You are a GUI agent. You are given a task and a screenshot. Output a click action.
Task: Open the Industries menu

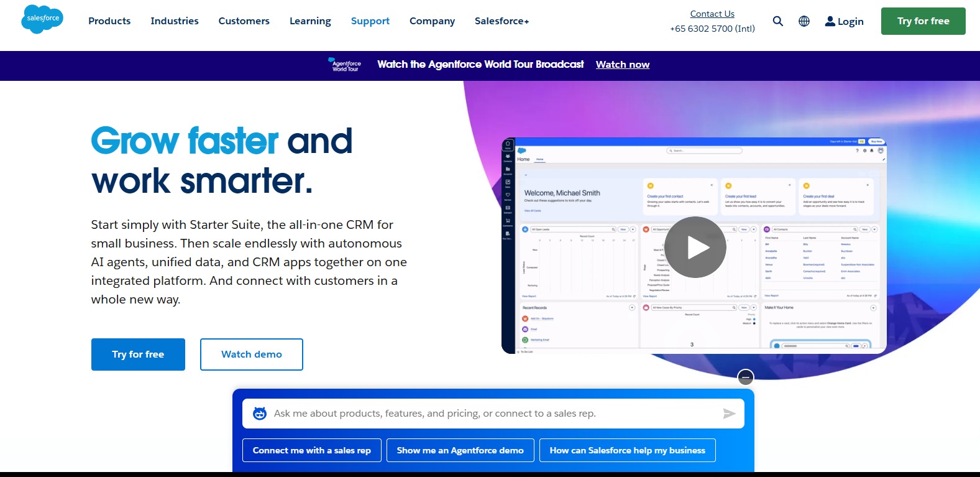tap(175, 21)
